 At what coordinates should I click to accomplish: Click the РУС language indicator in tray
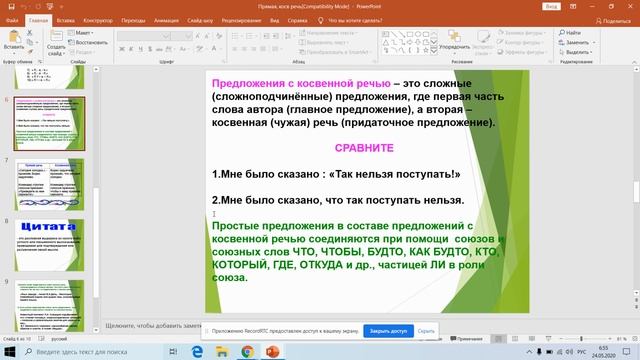click(582, 351)
